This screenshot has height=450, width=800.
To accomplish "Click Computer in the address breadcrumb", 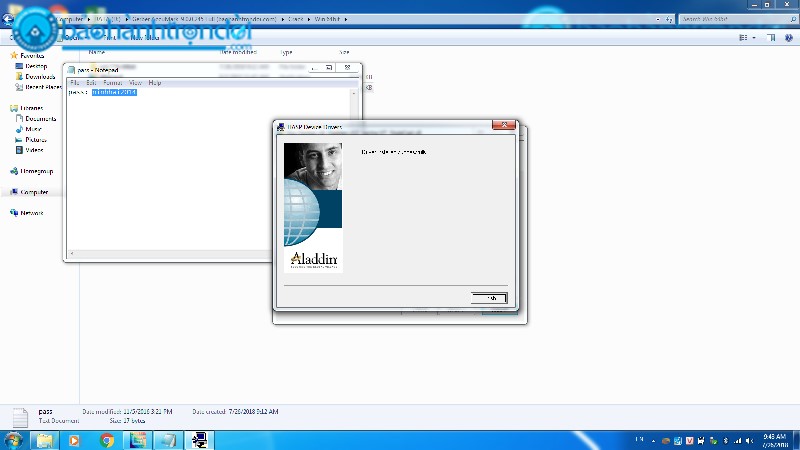I will click(70, 19).
